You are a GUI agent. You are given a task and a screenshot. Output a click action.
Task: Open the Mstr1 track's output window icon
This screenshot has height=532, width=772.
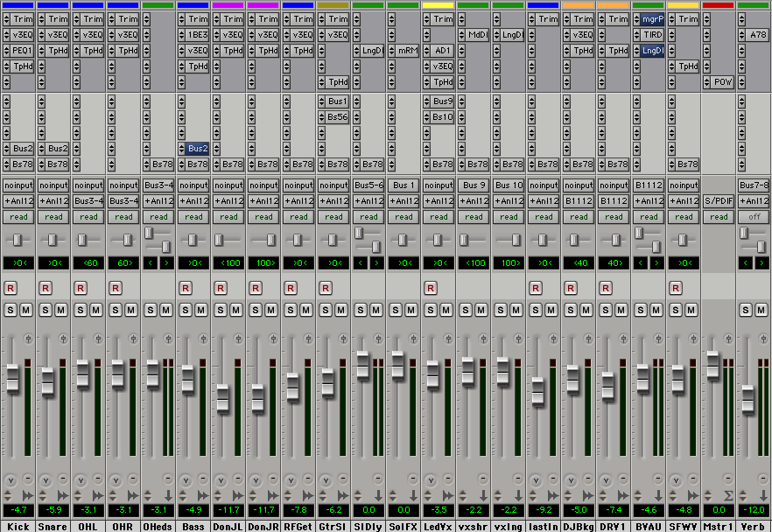[x=728, y=338]
